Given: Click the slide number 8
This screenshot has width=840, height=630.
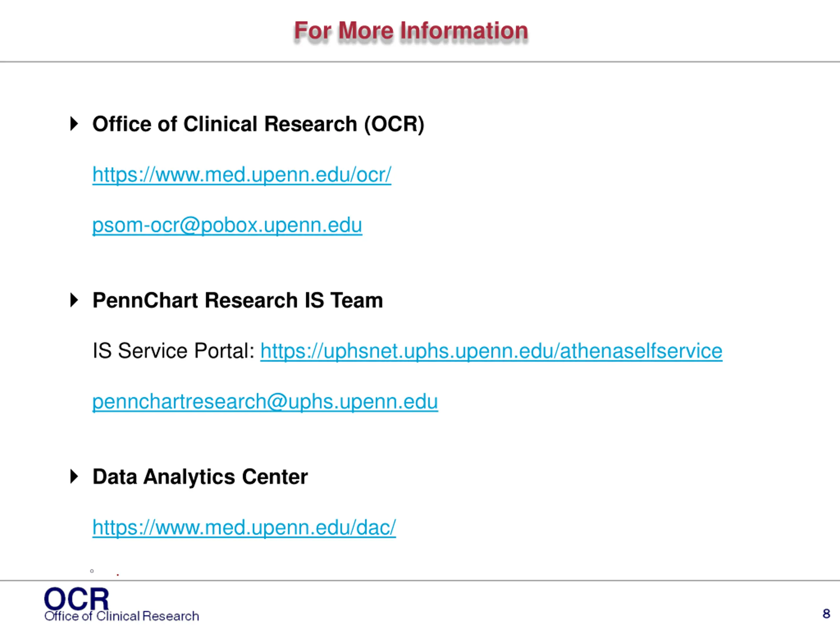Looking at the screenshot, I should pyautogui.click(x=826, y=614).
